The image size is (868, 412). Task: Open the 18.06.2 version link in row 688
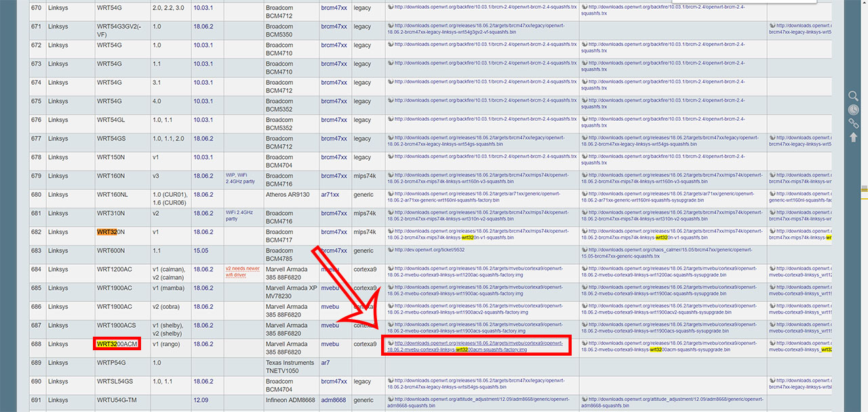click(x=203, y=344)
